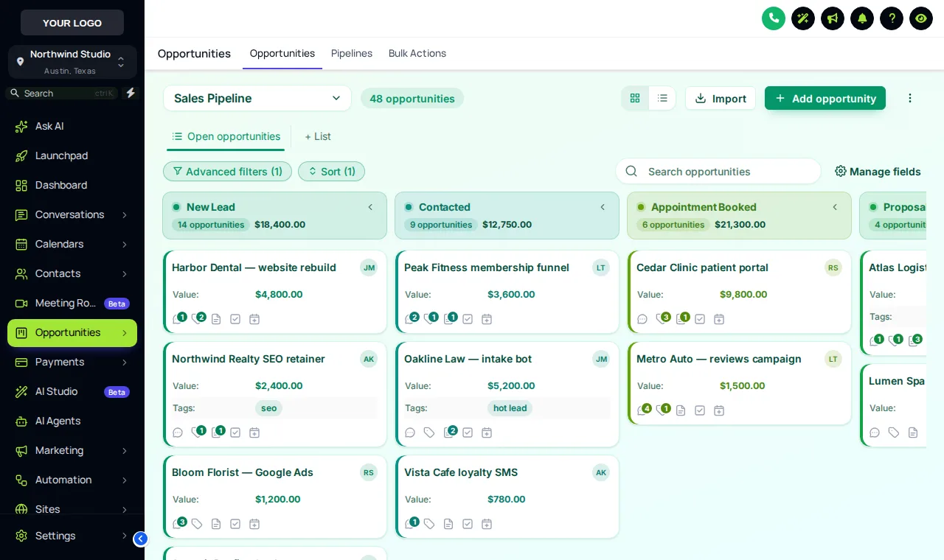Click the lightning bolt quick actions icon
The height and width of the screenshot is (560, 944).
(x=131, y=93)
